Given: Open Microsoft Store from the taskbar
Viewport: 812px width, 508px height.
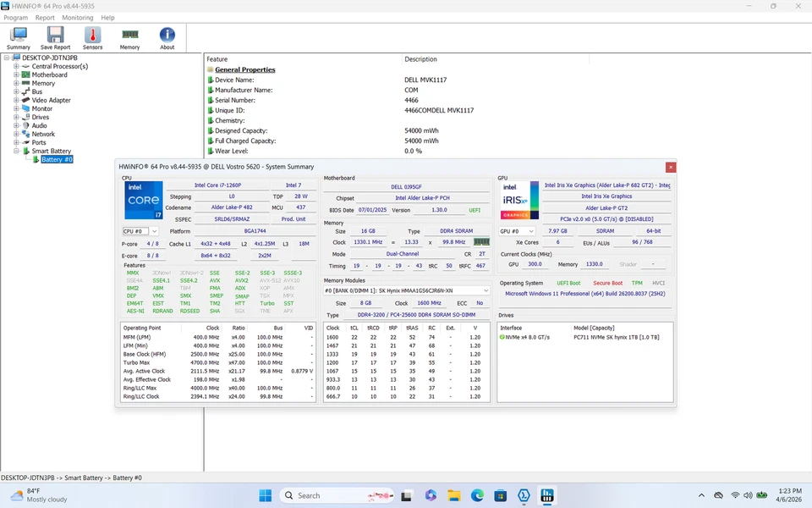Looking at the screenshot, I should point(500,495).
